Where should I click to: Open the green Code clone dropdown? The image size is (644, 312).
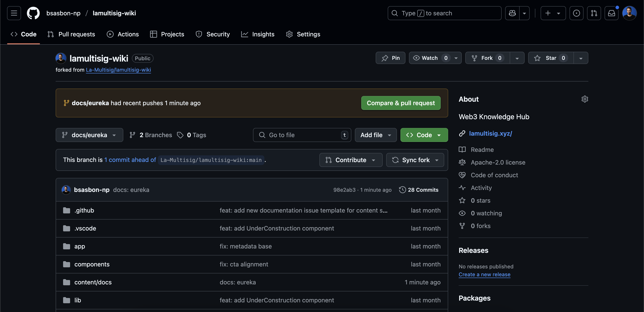pyautogui.click(x=424, y=135)
